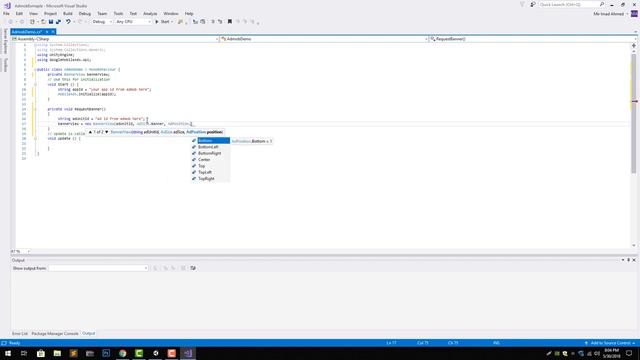The height and width of the screenshot is (360, 640).
Task: Collapse the AdmobDemo class code region
Action: click(x=35, y=69)
